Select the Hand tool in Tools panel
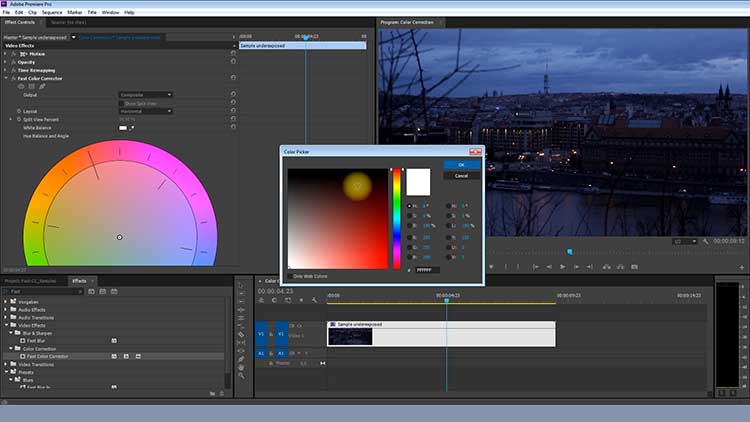 pyautogui.click(x=242, y=367)
